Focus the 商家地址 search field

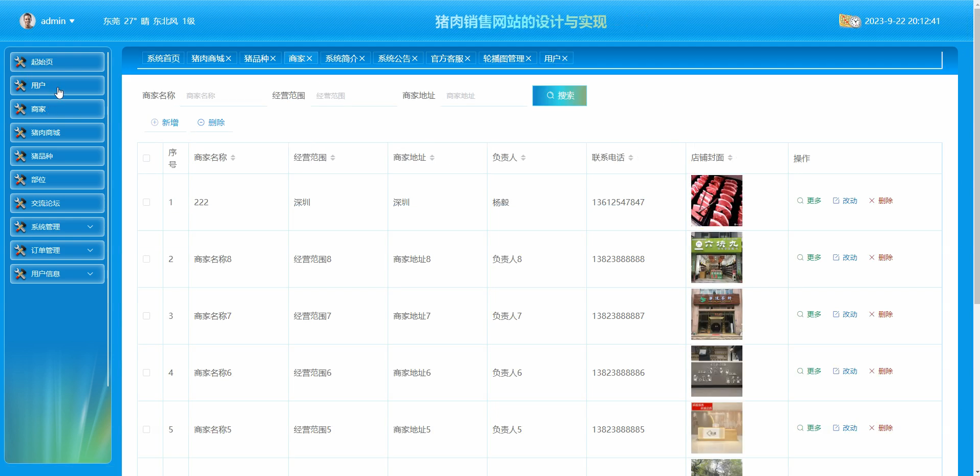(484, 96)
